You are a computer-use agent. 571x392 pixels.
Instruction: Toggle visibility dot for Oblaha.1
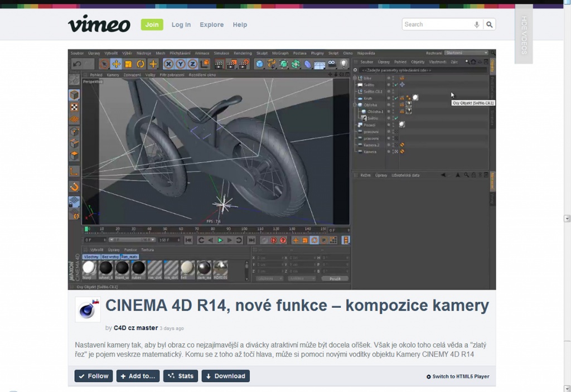[389, 112]
